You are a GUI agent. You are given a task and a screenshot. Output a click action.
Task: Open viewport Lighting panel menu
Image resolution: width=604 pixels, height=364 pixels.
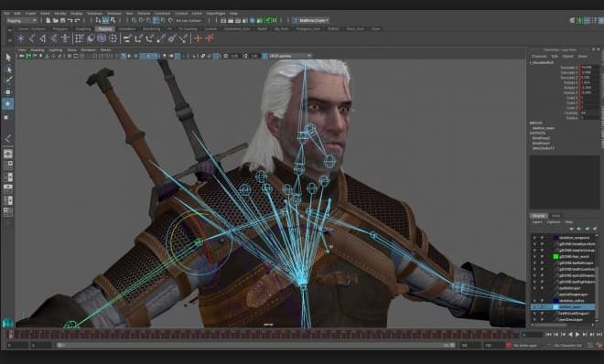(x=56, y=50)
